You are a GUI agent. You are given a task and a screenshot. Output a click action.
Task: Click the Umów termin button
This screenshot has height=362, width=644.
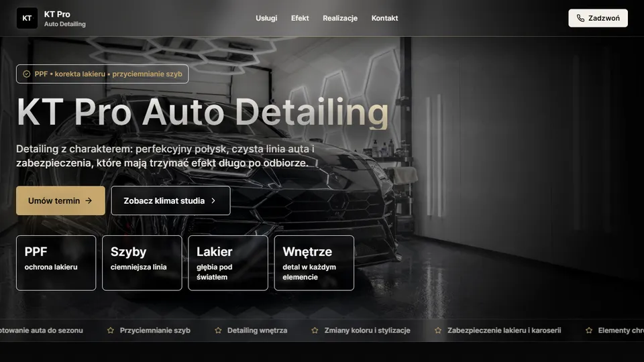tap(61, 200)
